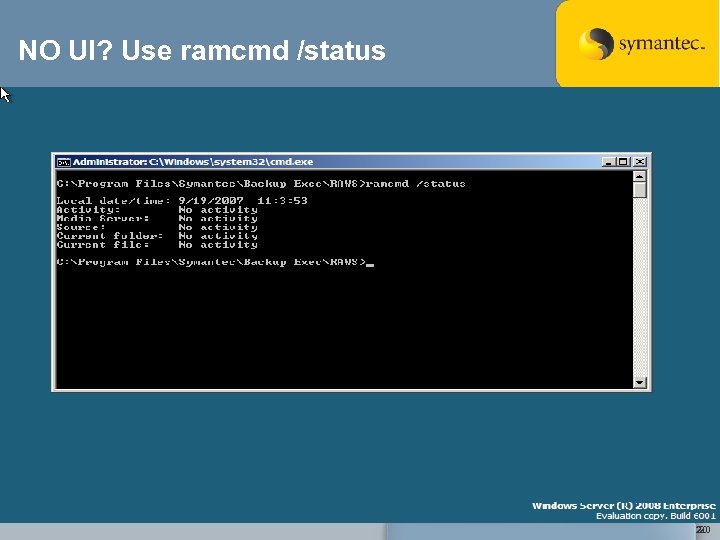Click the Symantec logo
Viewport: 720px width, 540px height.
click(641, 44)
